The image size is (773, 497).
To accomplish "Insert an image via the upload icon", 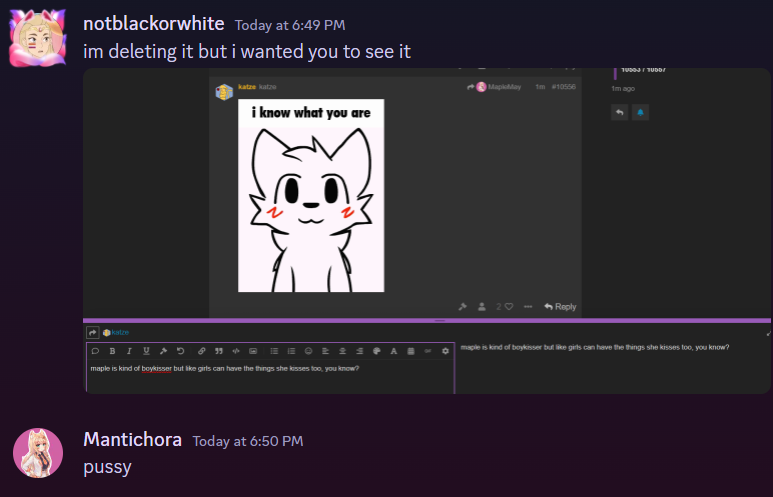I will [x=253, y=351].
